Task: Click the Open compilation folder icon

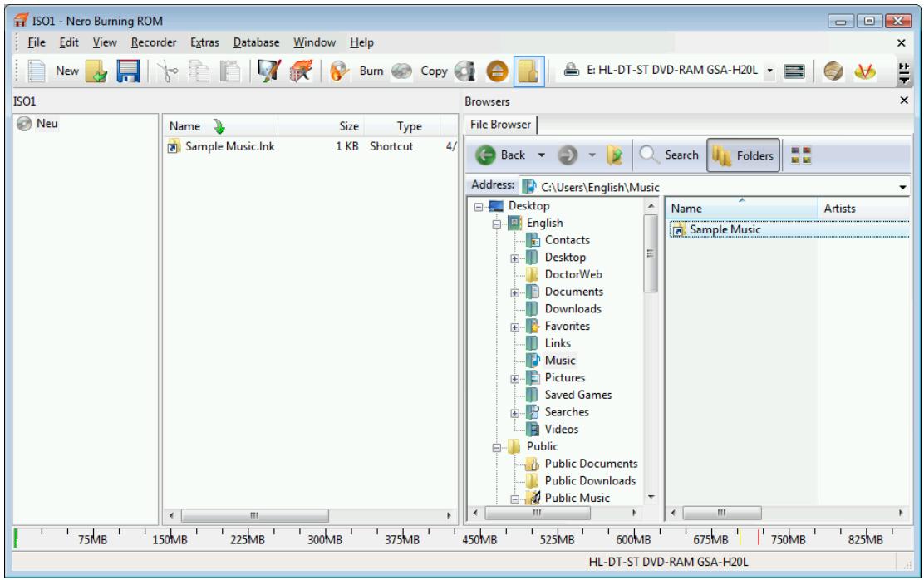Action: click(x=96, y=71)
